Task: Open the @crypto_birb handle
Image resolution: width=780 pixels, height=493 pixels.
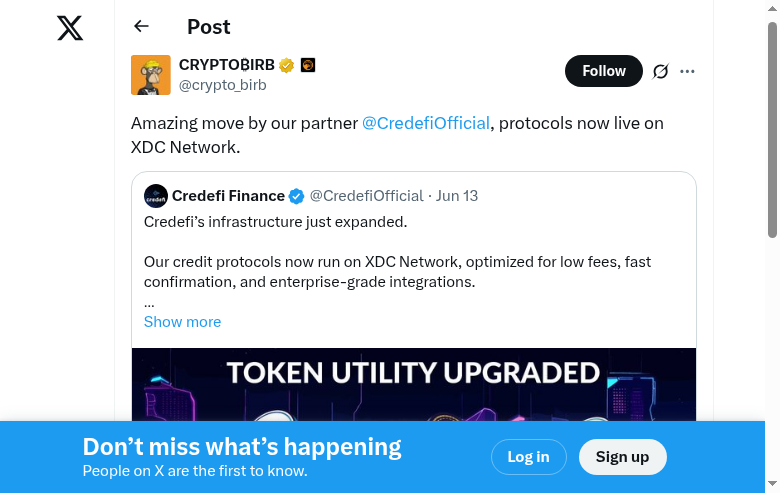Action: [x=222, y=85]
